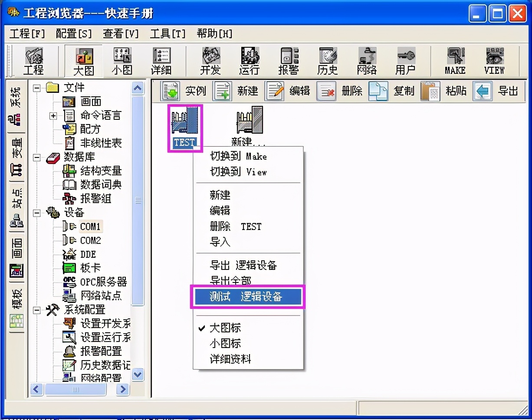Viewport: 532px width, 420px height.
Task: Open the 工具[T] menu
Action: (167, 33)
